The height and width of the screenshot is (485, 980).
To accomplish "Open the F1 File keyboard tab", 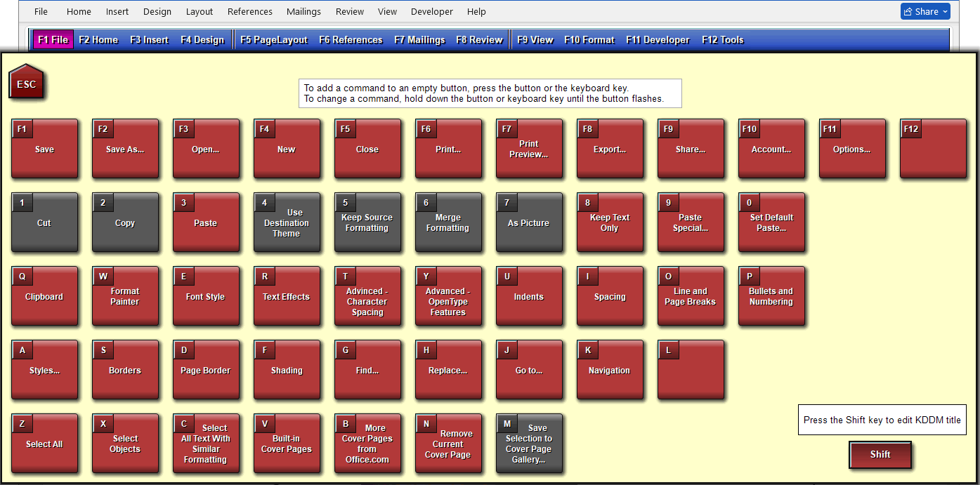I will pos(53,40).
